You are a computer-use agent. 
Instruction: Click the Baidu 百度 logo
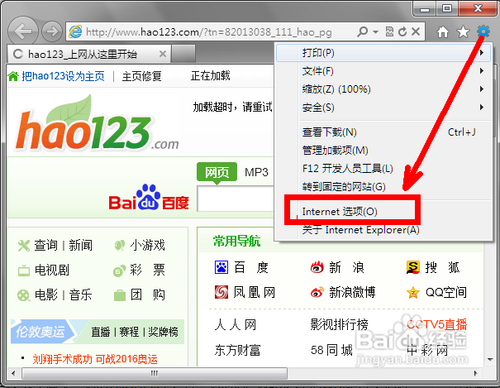pyautogui.click(x=149, y=198)
